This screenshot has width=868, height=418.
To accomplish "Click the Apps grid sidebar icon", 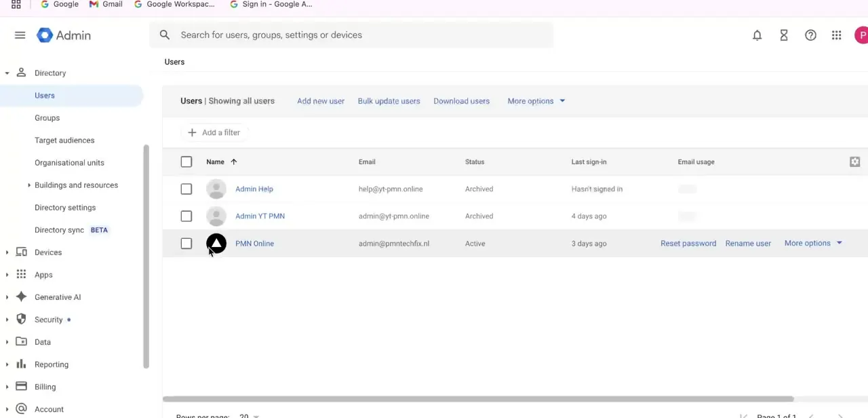I will click(21, 274).
